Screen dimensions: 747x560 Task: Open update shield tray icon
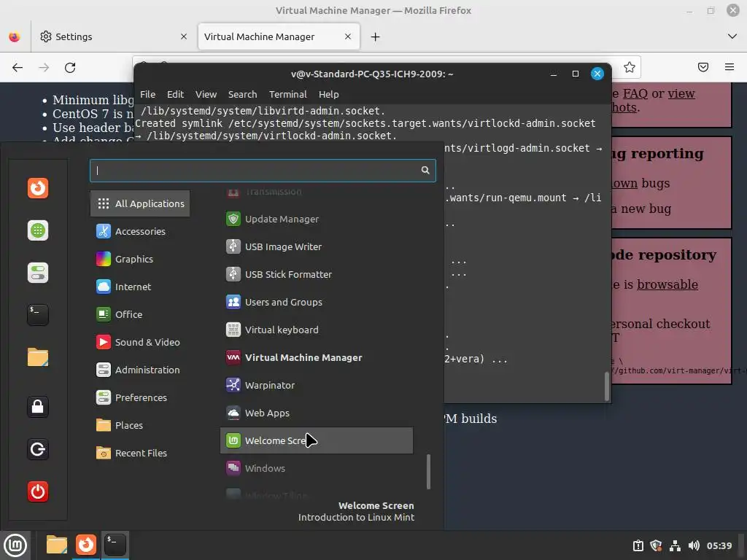point(656,545)
